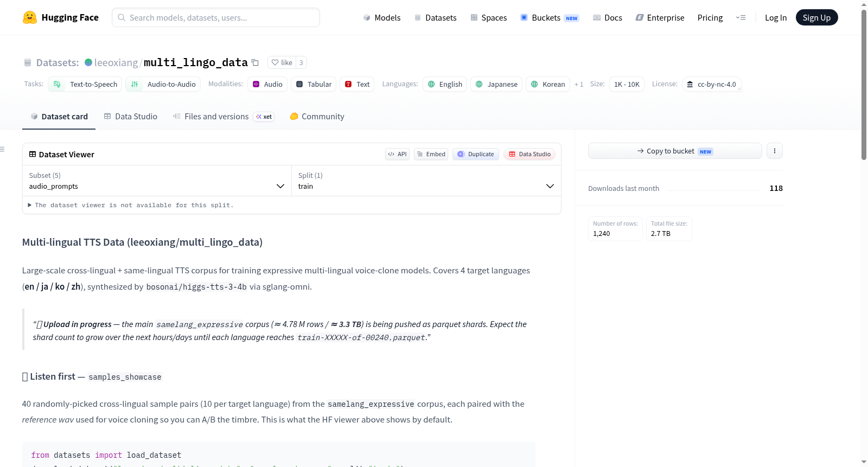Click the bosonai/higgs-tts-3-4b code text
Viewport: 868px width, 467px height.
pos(196,287)
